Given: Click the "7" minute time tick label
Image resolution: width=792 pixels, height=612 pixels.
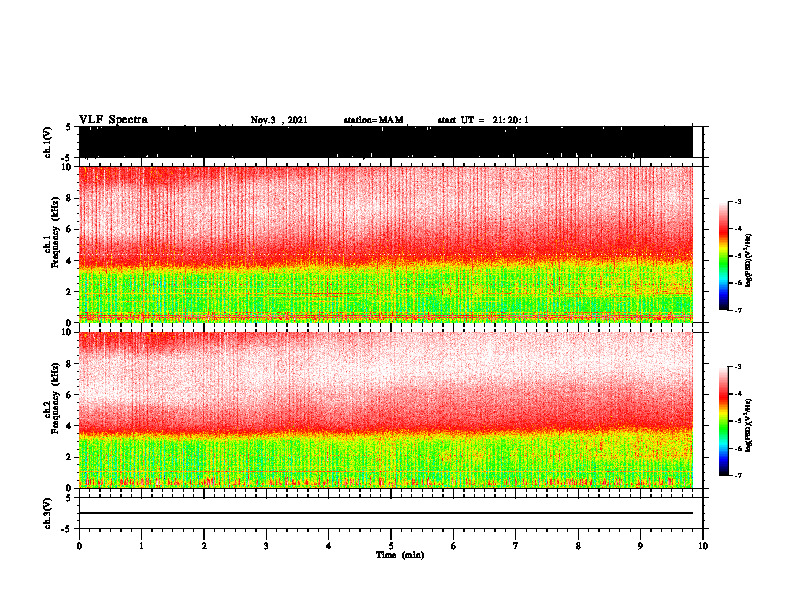Looking at the screenshot, I should click(516, 546).
